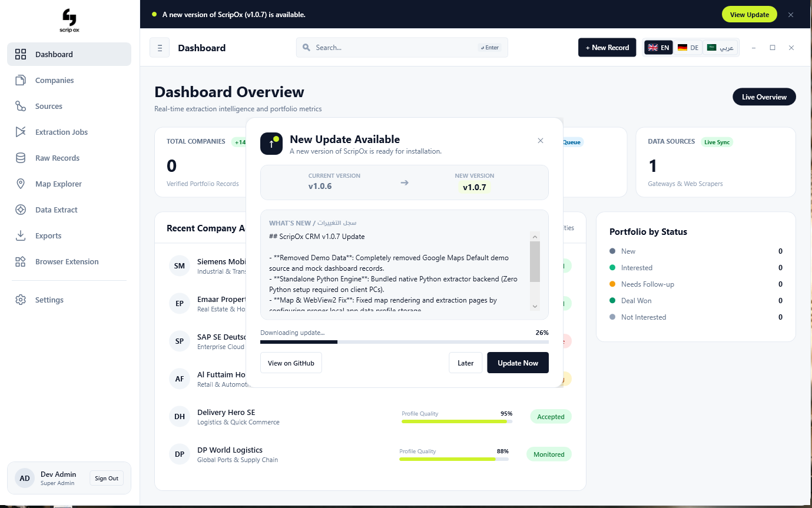Click the Data Sources card

point(715,162)
